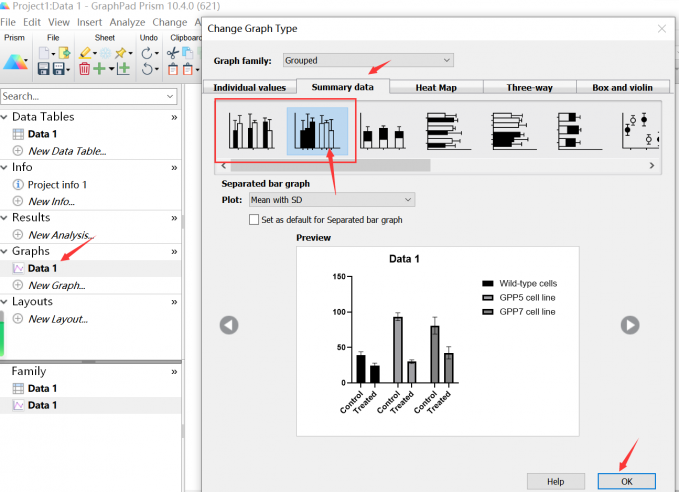The image size is (679, 492).
Task: Select horizontal stacked bars thumbnail
Action: (x=580, y=131)
